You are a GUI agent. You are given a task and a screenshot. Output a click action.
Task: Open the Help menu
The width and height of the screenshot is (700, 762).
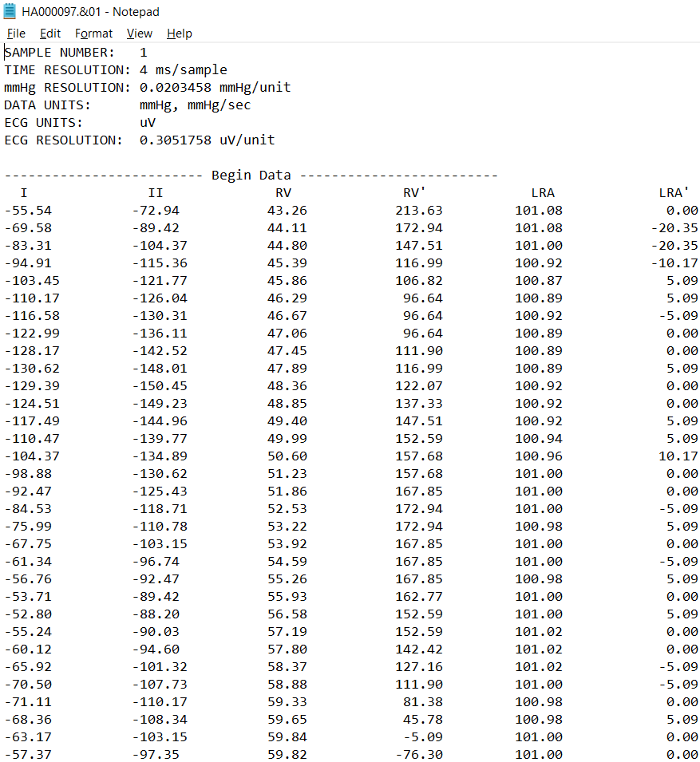point(179,34)
